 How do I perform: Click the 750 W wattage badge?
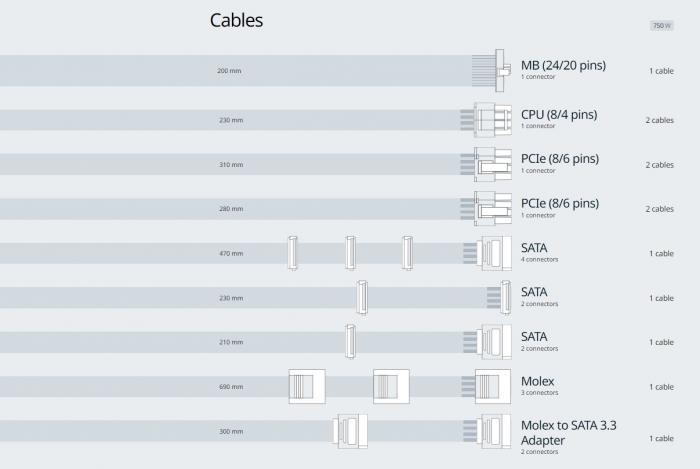tap(662, 25)
